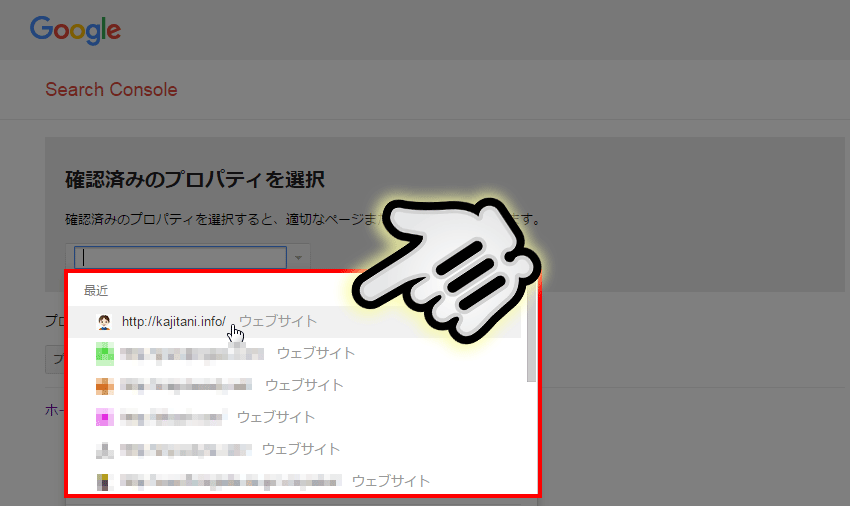Choose the property with orange favicon
The image size is (850, 506).
click(295, 386)
